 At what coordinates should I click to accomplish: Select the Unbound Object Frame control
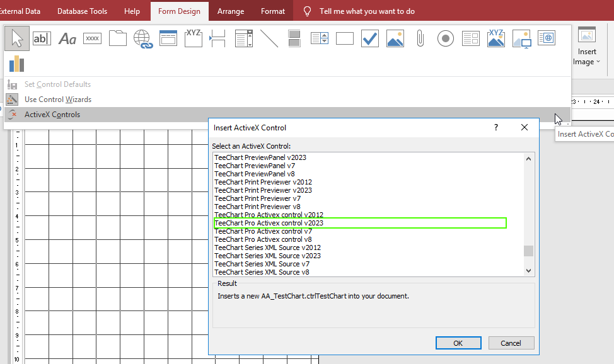[395, 38]
